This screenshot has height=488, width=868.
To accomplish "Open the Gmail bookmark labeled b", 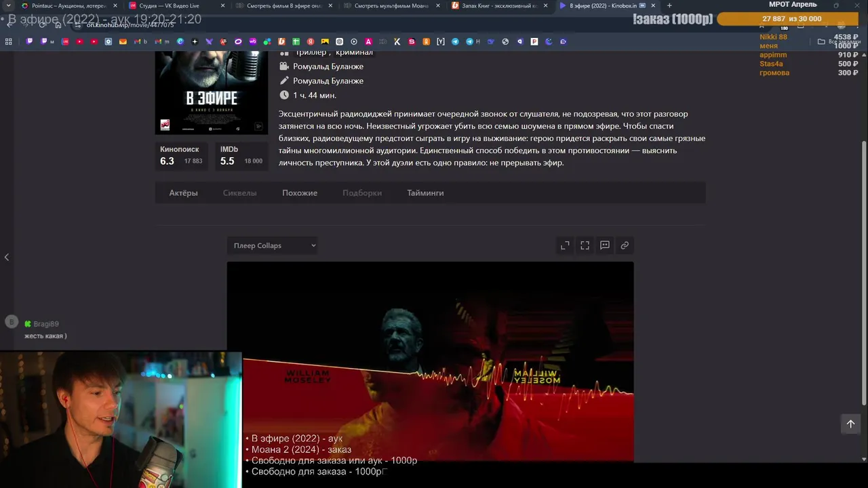I will coord(140,41).
